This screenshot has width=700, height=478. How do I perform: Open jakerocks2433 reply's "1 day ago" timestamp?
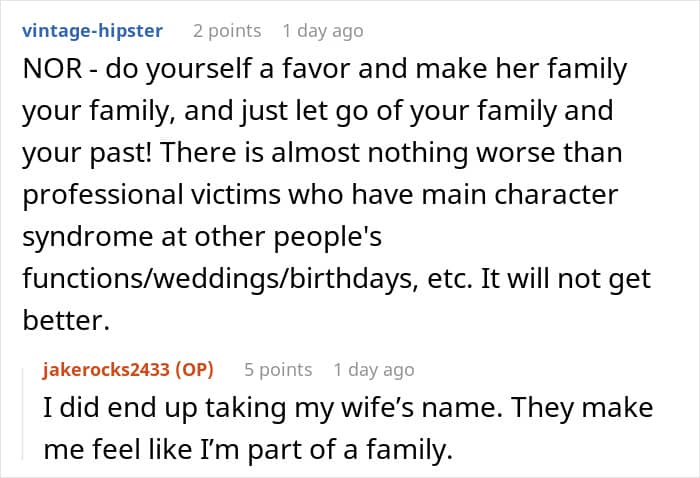[x=374, y=370]
